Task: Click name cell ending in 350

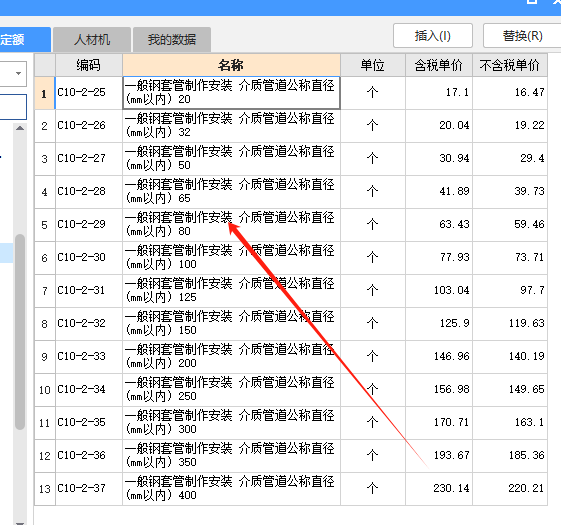Action: [231, 456]
